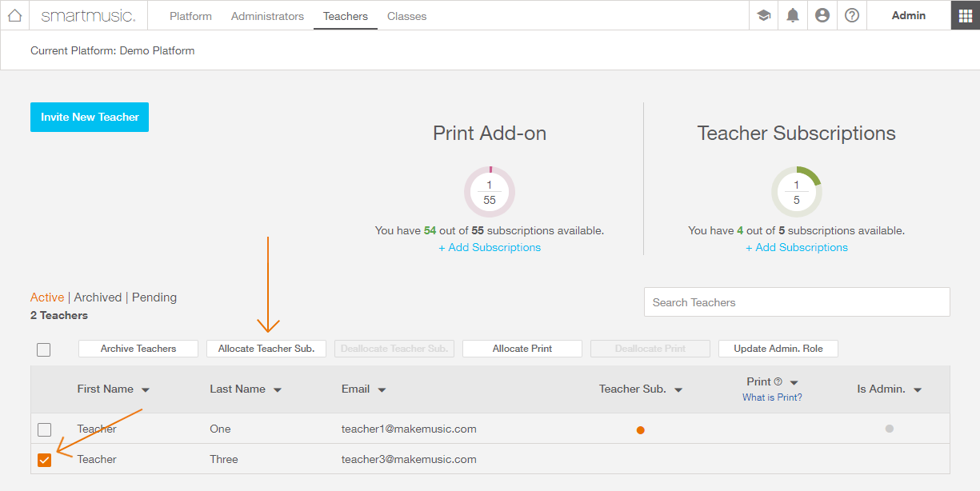Click the Teacher Subscriptions usage ring

pos(797,192)
